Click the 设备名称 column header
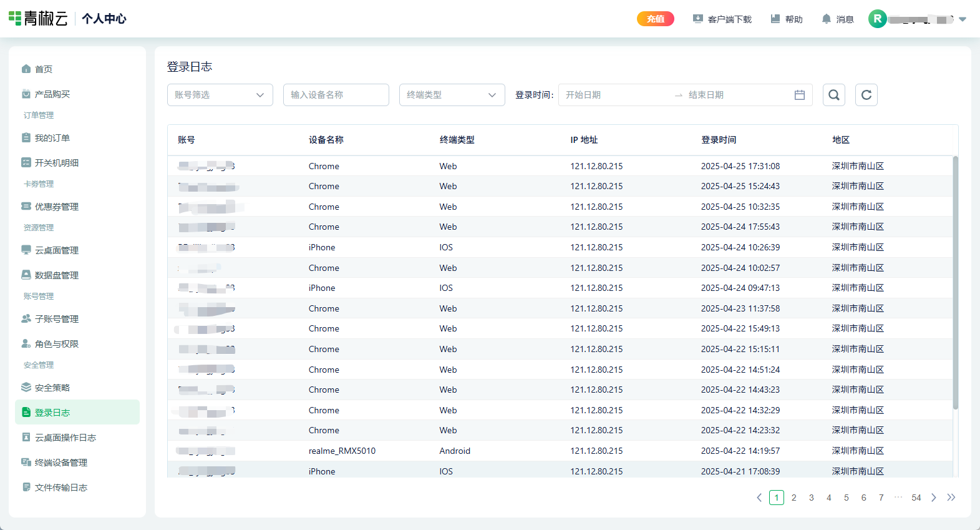 [x=326, y=140]
